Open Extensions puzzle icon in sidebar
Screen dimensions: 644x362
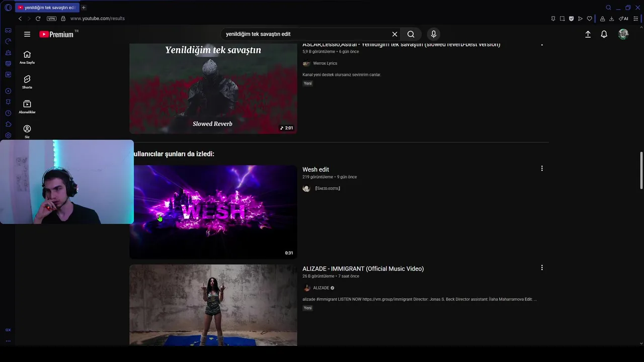coord(8,124)
